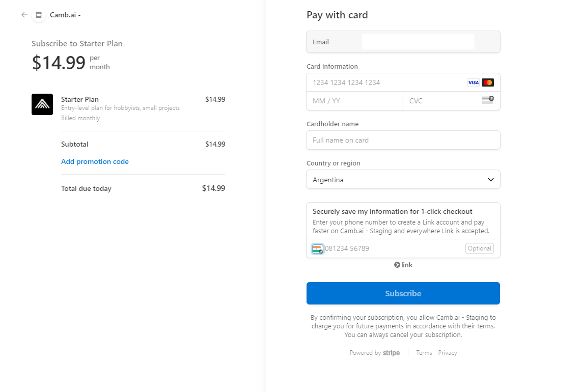Focus the Email input field
Screen dimensions: 580x392
tap(418, 42)
